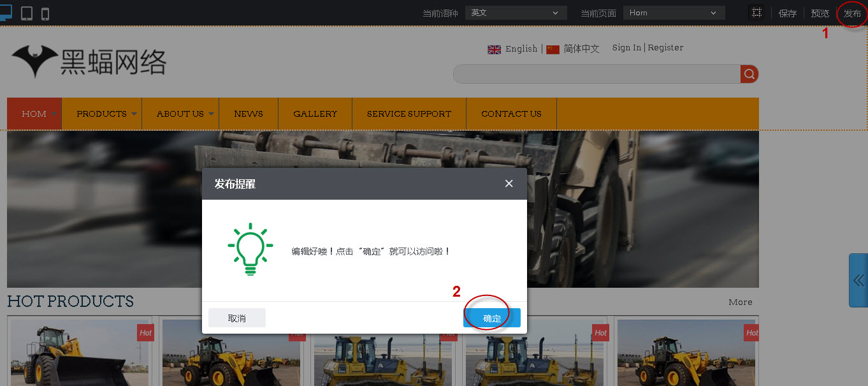The height and width of the screenshot is (386, 868).
Task: Cancel the dialog with 取消
Action: pyautogui.click(x=236, y=317)
